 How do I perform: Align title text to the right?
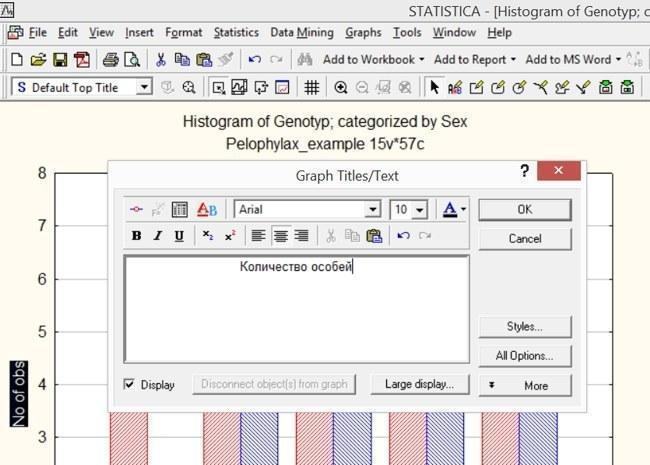[301, 236]
